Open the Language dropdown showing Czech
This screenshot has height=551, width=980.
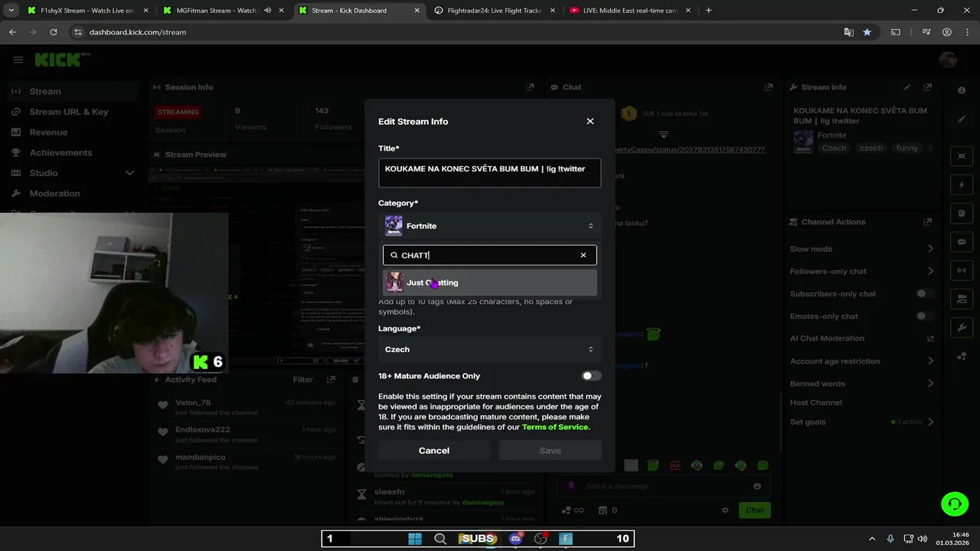tap(490, 349)
